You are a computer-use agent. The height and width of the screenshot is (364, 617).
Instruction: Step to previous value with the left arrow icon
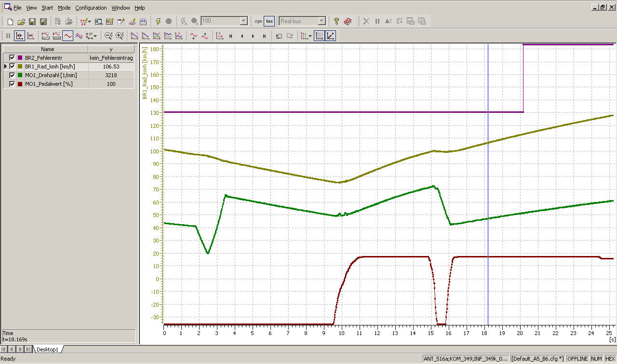(x=242, y=36)
